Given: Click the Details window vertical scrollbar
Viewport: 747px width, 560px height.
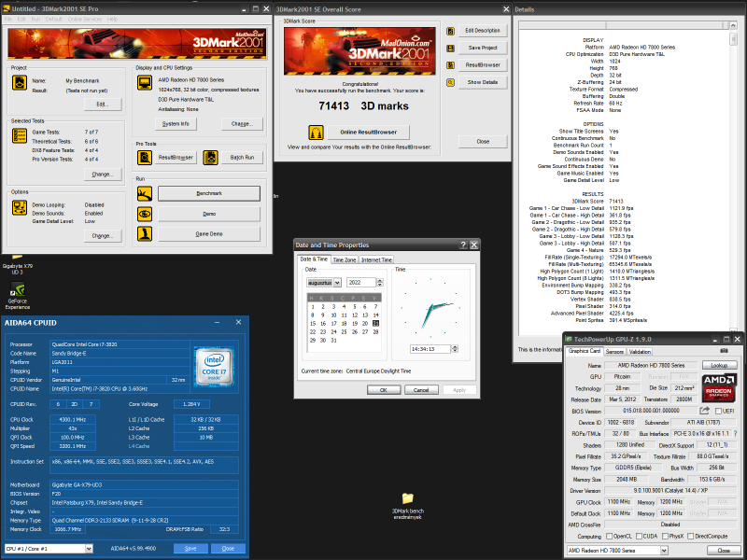Looking at the screenshot, I should (733, 176).
